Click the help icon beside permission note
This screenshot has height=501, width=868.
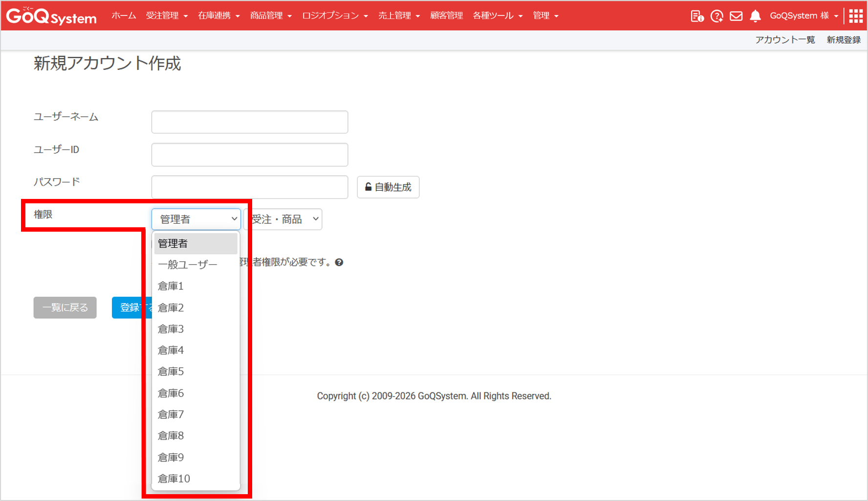[339, 262]
